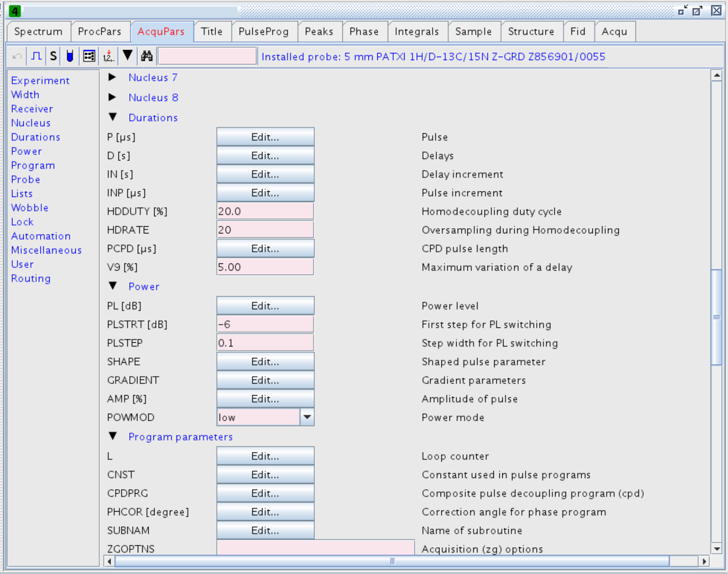Click Edit for PL power level
The image size is (728, 574).
(265, 306)
